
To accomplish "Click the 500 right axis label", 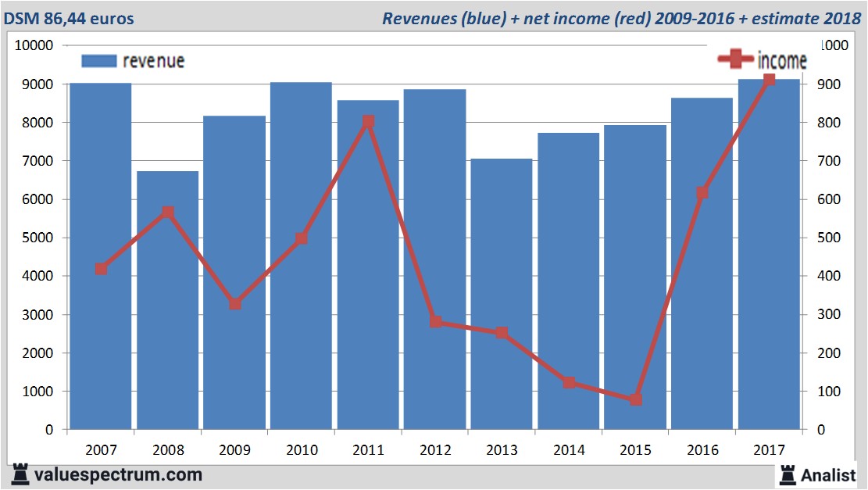I will pos(829,238).
